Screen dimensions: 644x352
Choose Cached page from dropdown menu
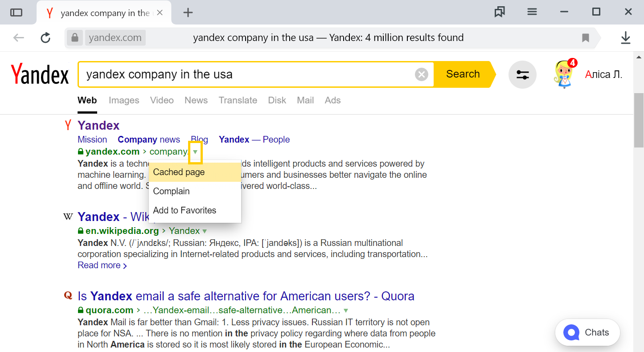[x=195, y=172]
